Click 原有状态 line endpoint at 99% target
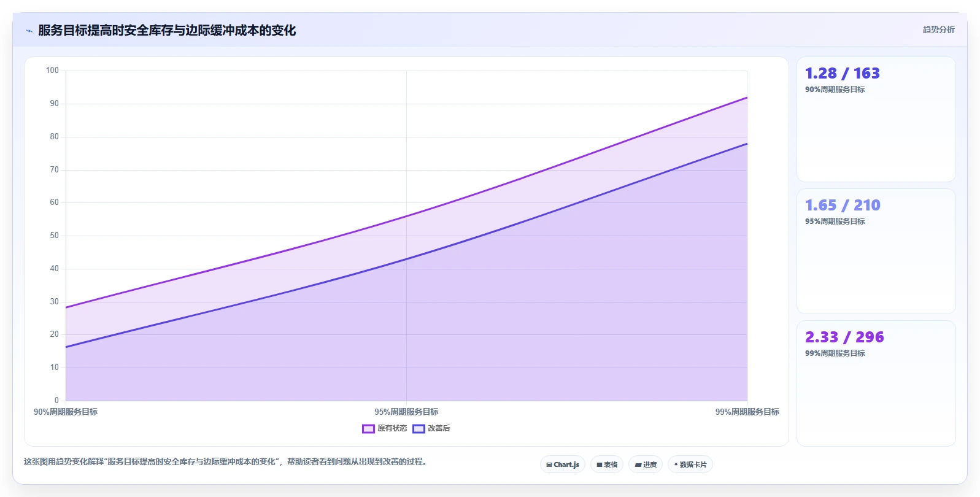The width and height of the screenshot is (980, 497). 747,98
